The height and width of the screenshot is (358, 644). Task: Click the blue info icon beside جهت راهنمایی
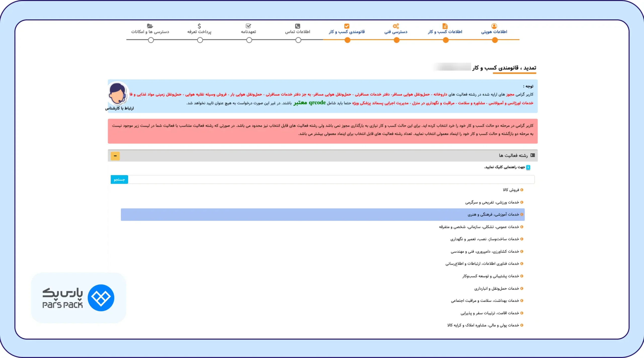pyautogui.click(x=528, y=167)
